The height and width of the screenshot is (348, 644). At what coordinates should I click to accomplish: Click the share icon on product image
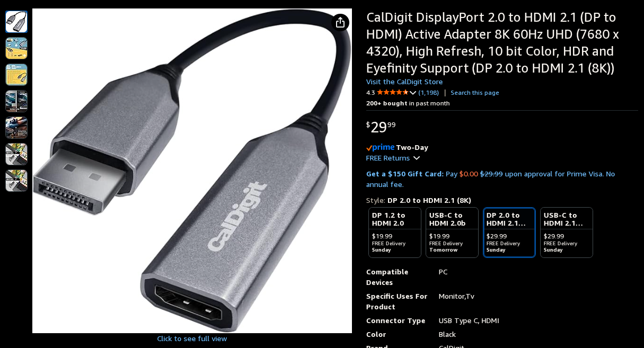(340, 22)
